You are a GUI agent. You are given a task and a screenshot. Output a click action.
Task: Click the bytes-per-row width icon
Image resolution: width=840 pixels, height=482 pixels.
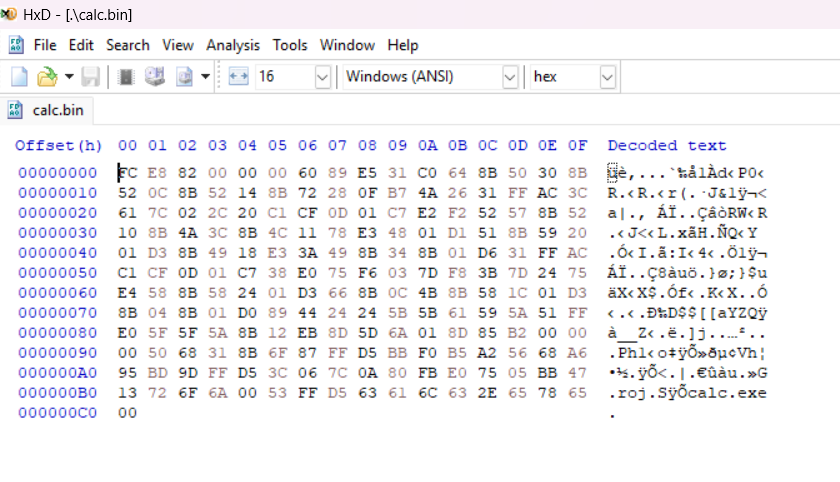(x=238, y=77)
